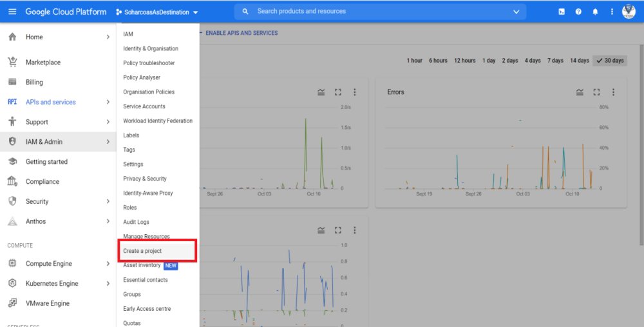The width and height of the screenshot is (644, 327).
Task: Expand the Anthos submenu chevron
Action: [108, 221]
